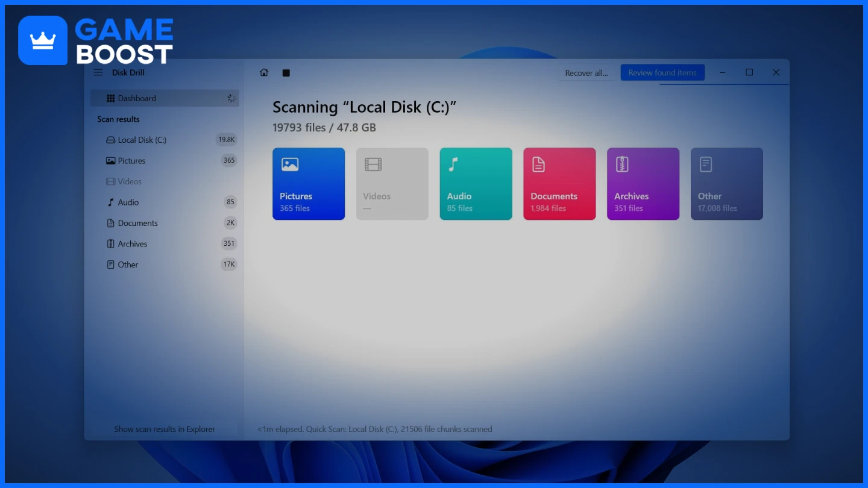Click the Recover all button
Viewport: 868px width, 488px height.
[585, 72]
